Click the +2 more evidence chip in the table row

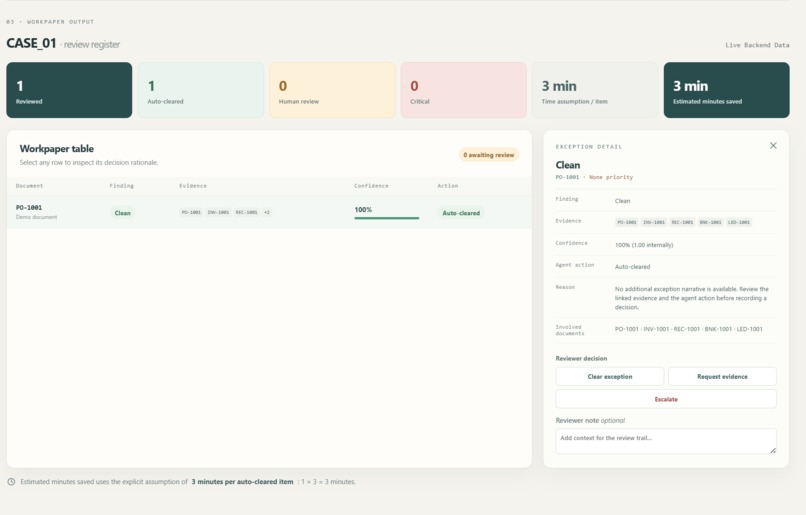(267, 212)
